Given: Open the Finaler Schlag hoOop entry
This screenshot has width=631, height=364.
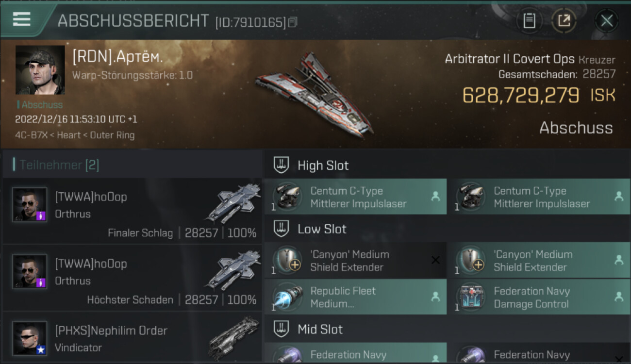Looking at the screenshot, I should [132, 211].
